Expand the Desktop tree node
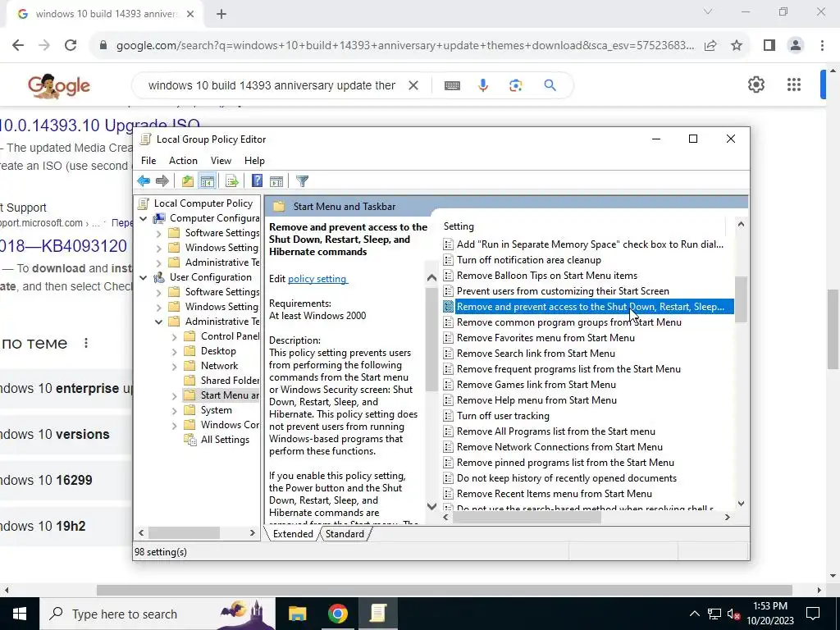 174,352
